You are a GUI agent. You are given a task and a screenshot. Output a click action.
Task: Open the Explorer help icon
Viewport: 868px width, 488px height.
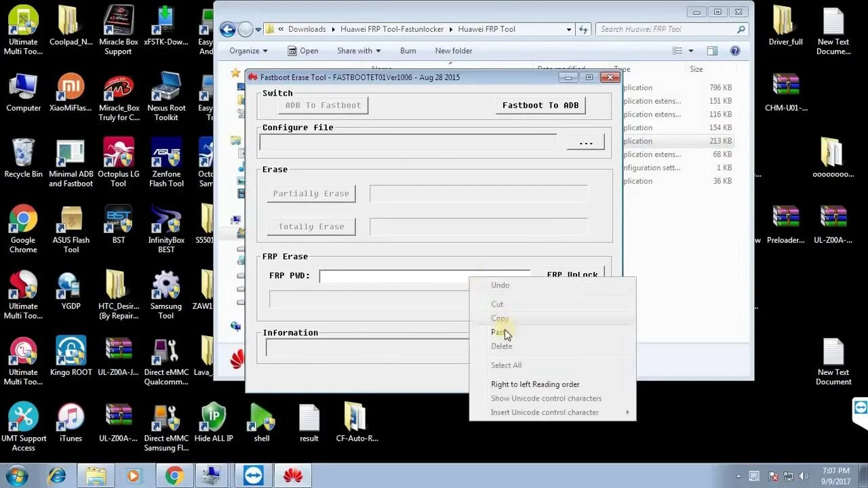click(x=734, y=51)
